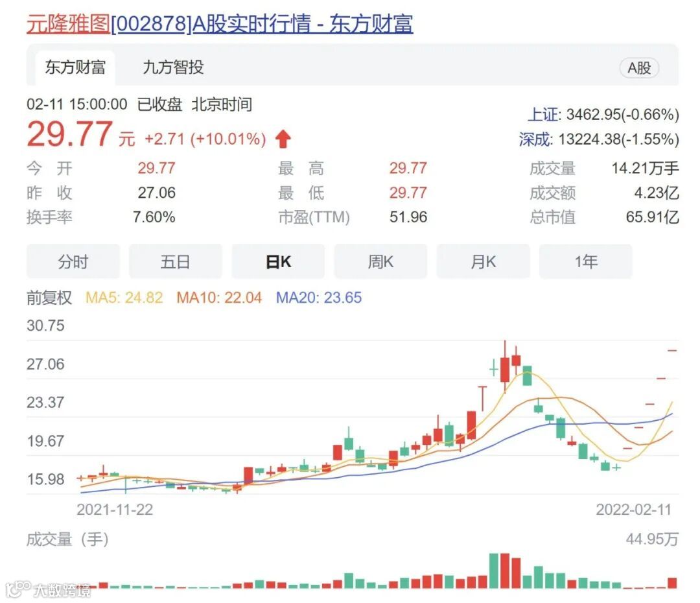Switch to the 九方智投 tab
The height and width of the screenshot is (603, 700).
coord(173,67)
